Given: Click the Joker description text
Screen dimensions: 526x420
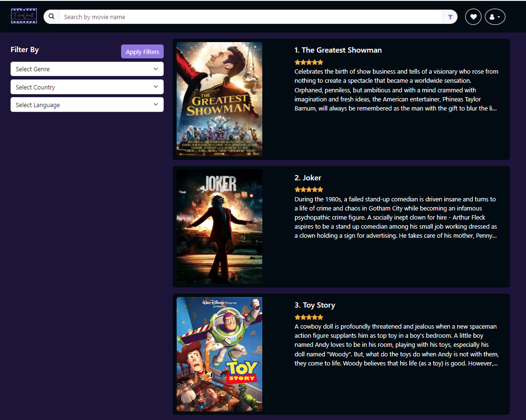Looking at the screenshot, I should [395, 218].
